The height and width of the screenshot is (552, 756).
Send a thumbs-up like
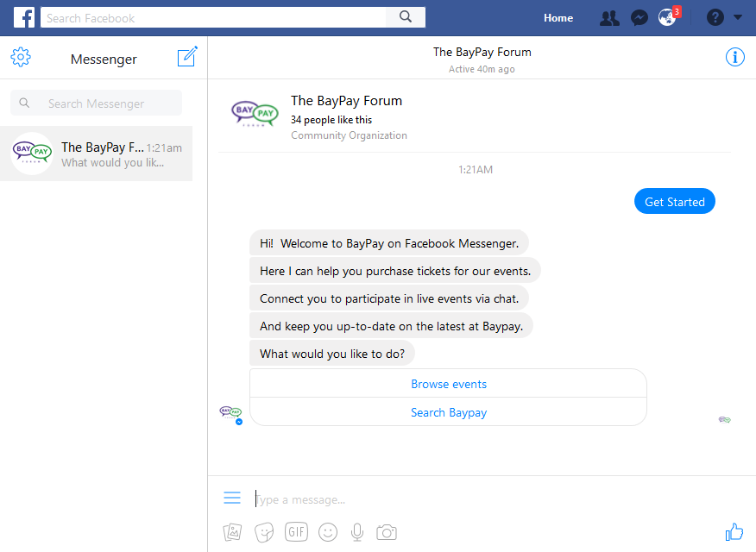coord(734,532)
